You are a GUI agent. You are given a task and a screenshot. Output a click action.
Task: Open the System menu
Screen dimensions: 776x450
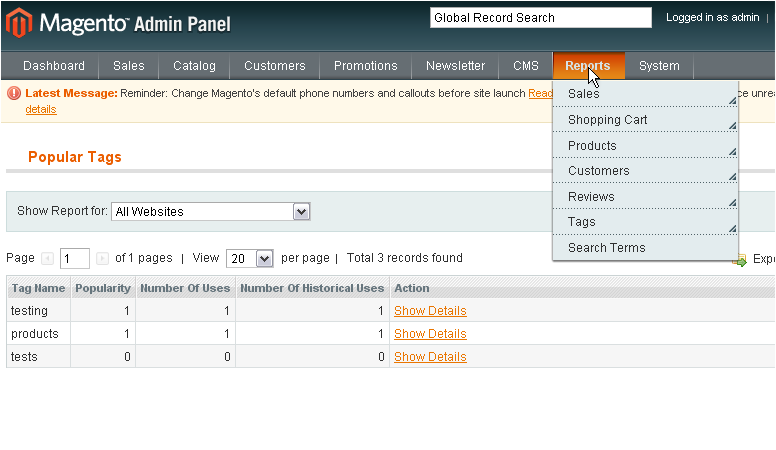tap(659, 66)
